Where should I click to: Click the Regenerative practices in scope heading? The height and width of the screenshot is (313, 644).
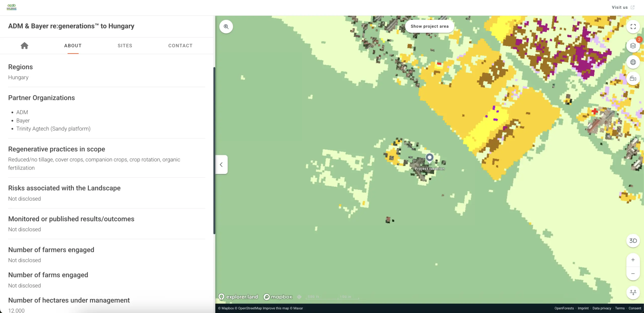[x=57, y=149]
